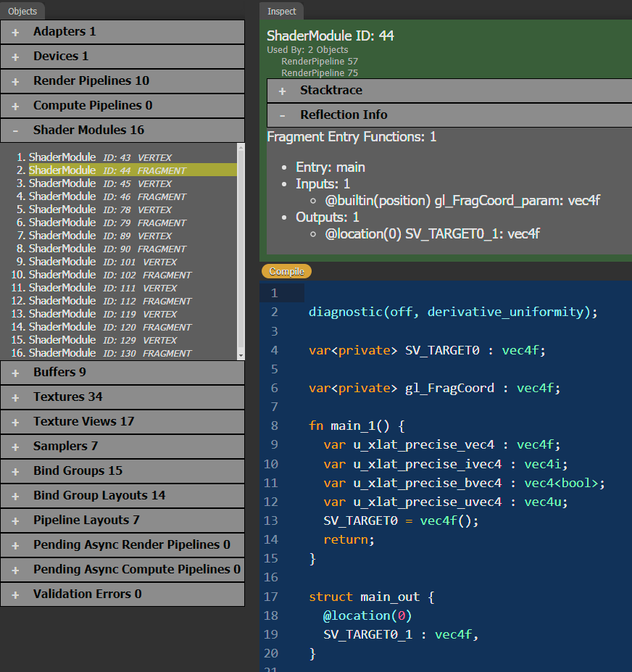Collapse the Reflection Info section
The width and height of the screenshot is (632, 672).
point(449,115)
